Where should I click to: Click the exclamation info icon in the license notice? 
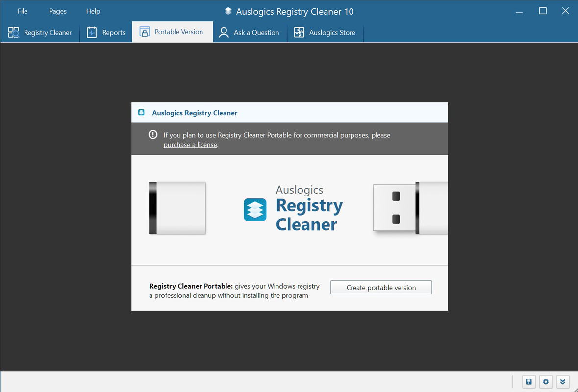coord(153,135)
